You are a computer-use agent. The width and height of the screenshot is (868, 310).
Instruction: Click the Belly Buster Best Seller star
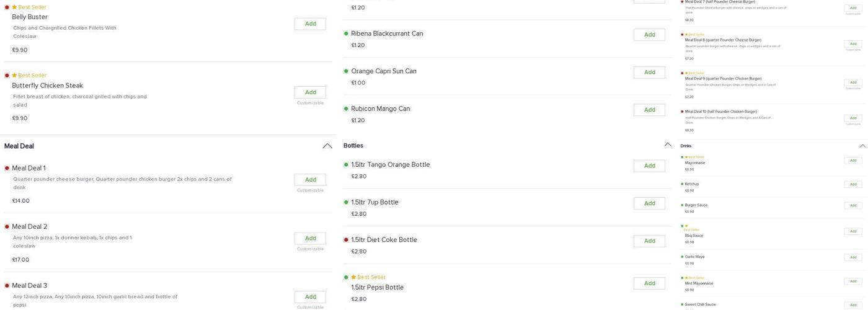[15, 7]
